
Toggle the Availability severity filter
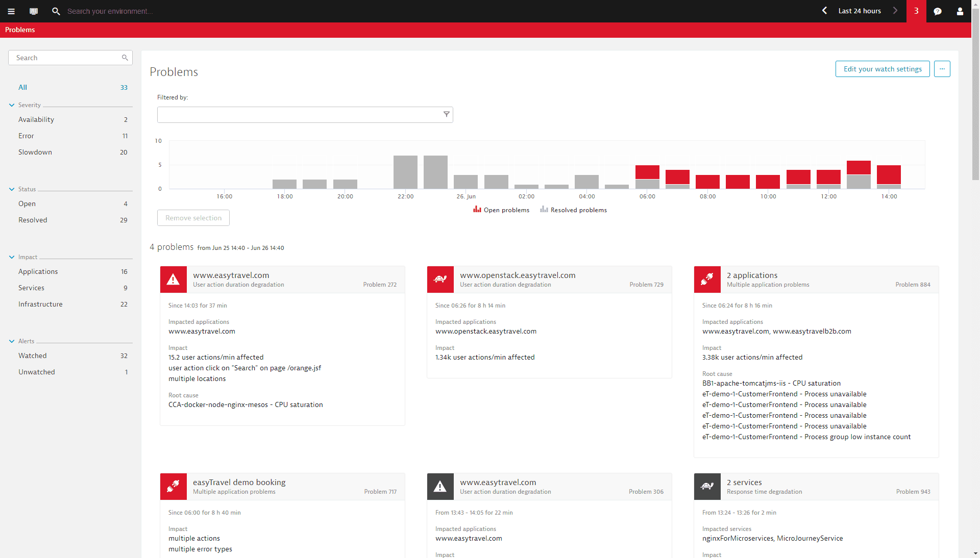(36, 119)
